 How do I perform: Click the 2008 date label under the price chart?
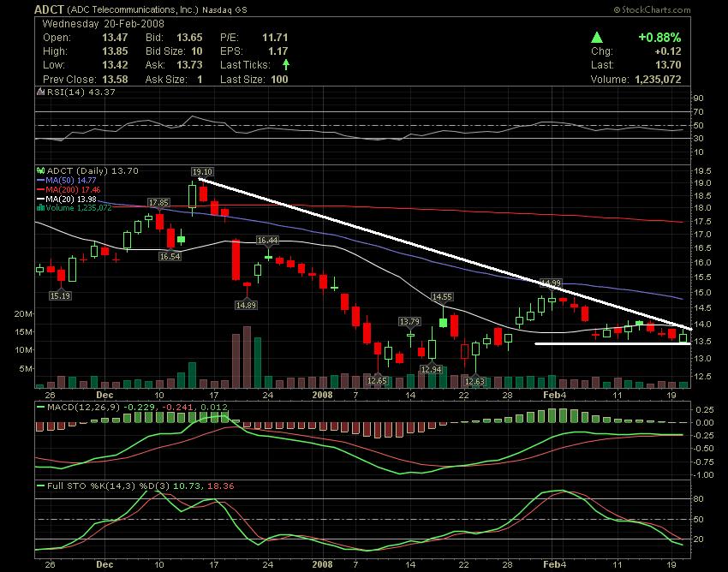click(322, 395)
